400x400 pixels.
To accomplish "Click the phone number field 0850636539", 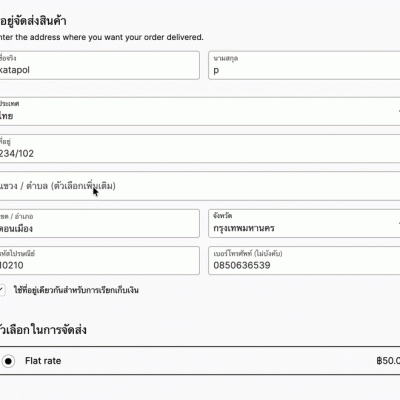I will pyautogui.click(x=304, y=261).
